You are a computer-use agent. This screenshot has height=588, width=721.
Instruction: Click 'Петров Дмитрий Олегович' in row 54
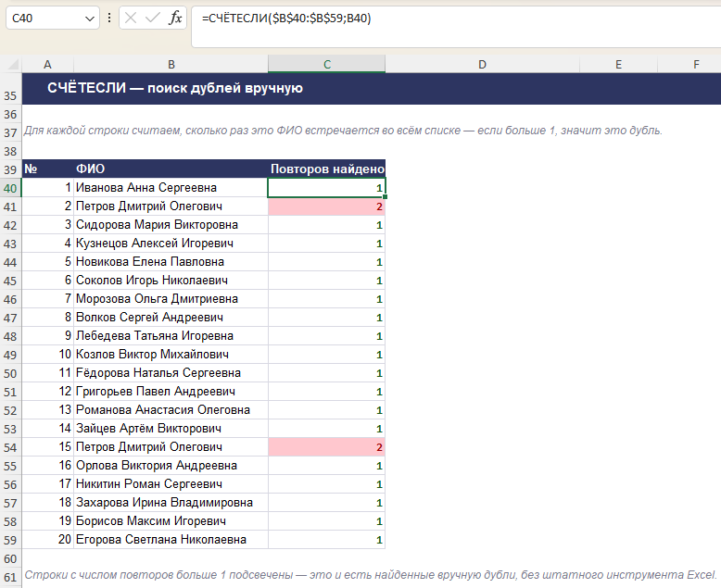(171, 447)
